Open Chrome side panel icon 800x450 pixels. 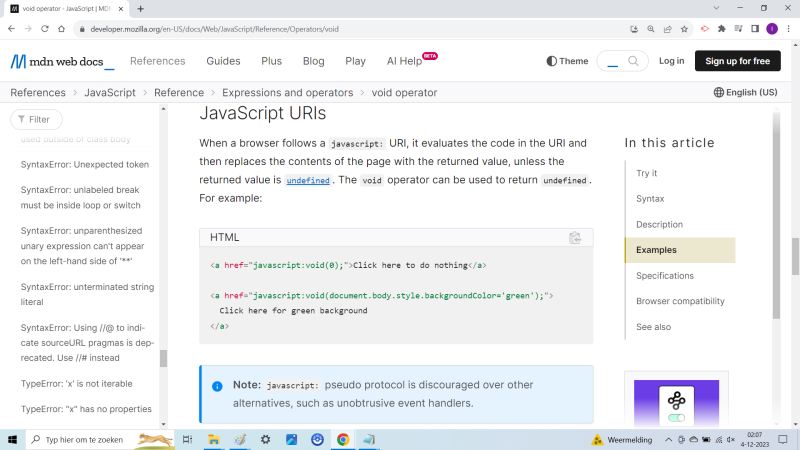[754, 28]
